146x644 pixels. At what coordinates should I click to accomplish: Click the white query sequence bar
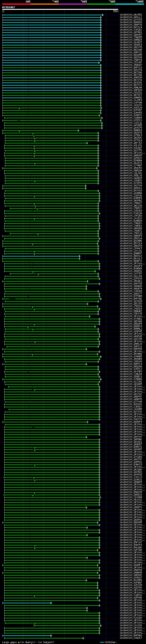coord(60,10)
